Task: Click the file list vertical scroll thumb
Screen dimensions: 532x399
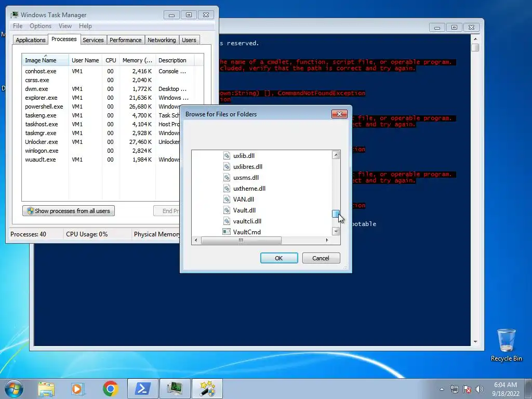Action: tap(336, 214)
